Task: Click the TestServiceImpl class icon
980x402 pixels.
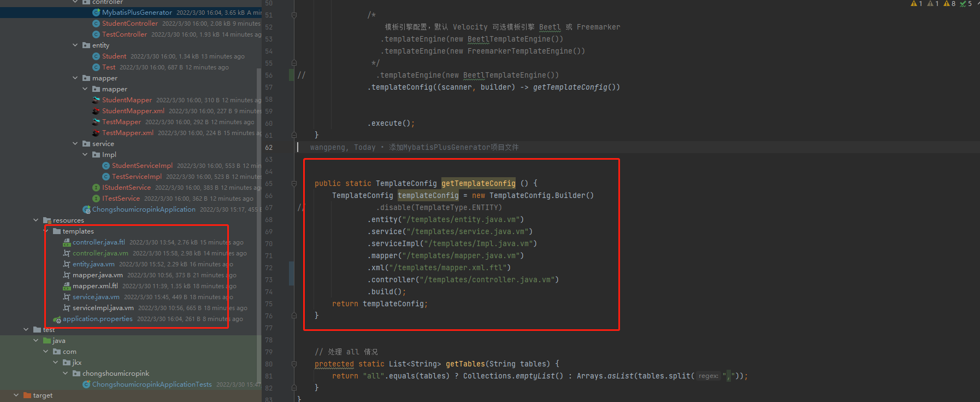Action: [x=106, y=176]
